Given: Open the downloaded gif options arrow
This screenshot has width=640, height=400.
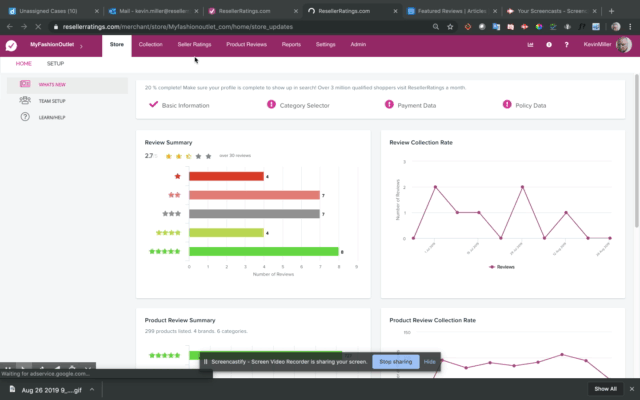Looking at the screenshot, I should [92, 389].
